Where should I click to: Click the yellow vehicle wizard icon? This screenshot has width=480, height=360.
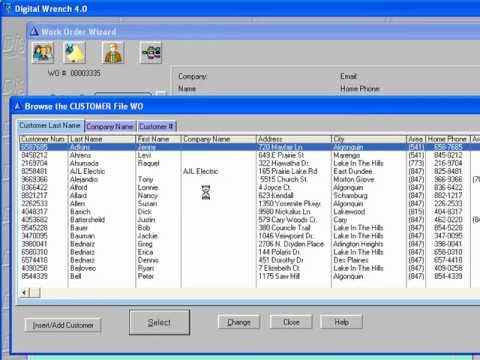tap(75, 52)
